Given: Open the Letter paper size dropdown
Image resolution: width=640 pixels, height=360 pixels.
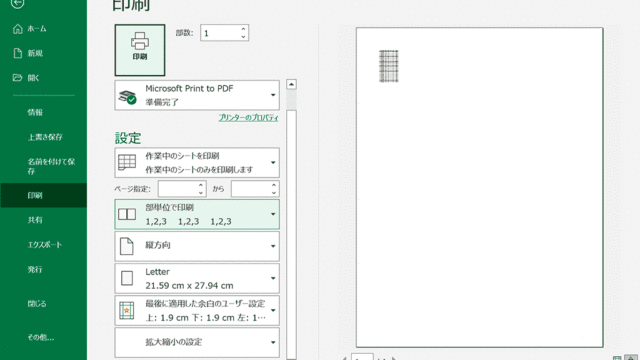Looking at the screenshot, I should point(197,278).
